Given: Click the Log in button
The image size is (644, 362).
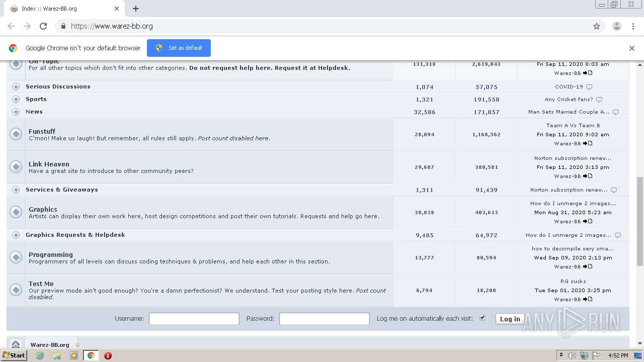Looking at the screenshot, I should click(x=510, y=319).
